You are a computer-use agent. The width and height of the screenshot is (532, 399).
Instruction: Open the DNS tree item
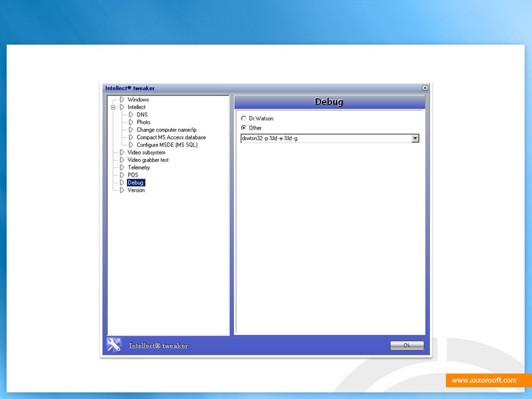142,115
